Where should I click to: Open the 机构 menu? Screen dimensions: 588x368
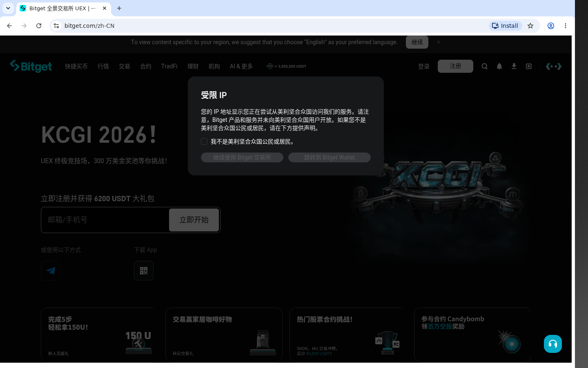pos(214,66)
